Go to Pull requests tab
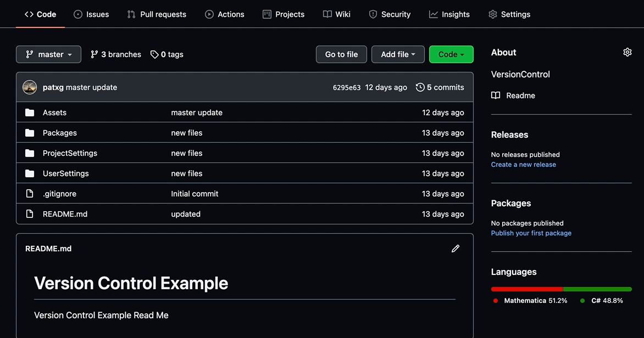This screenshot has height=338, width=644. [157, 14]
